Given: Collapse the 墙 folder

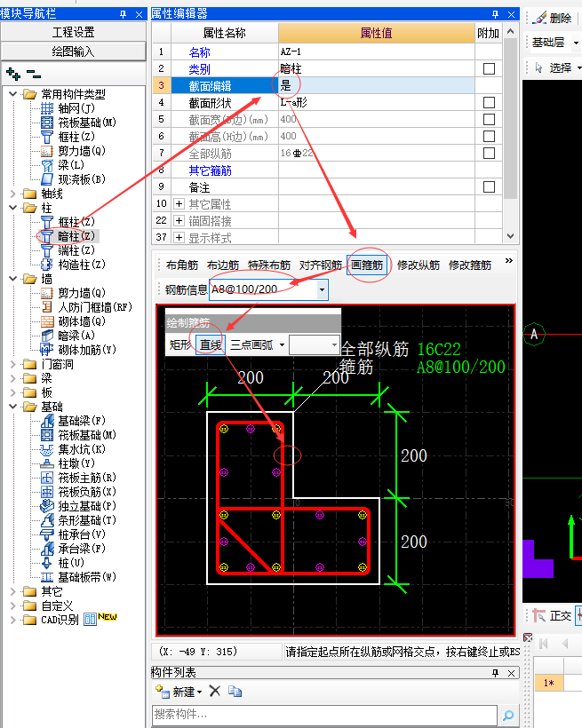Looking at the screenshot, I should pos(13,279).
